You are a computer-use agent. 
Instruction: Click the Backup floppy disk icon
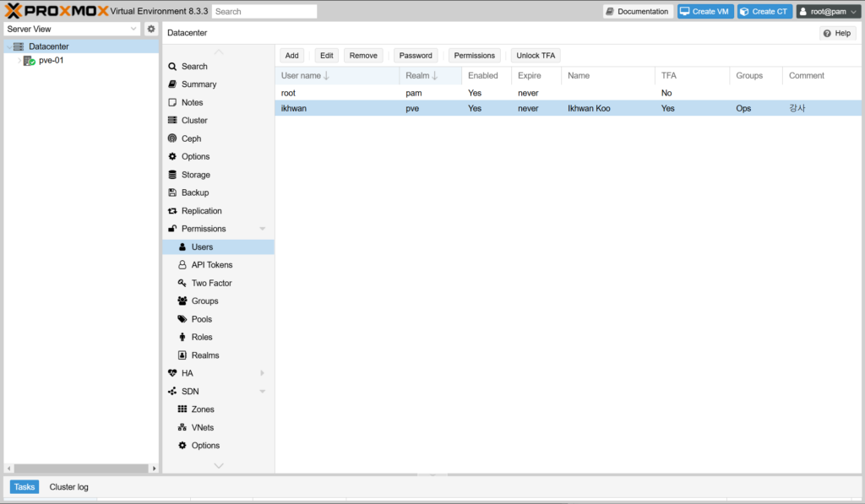coord(172,192)
